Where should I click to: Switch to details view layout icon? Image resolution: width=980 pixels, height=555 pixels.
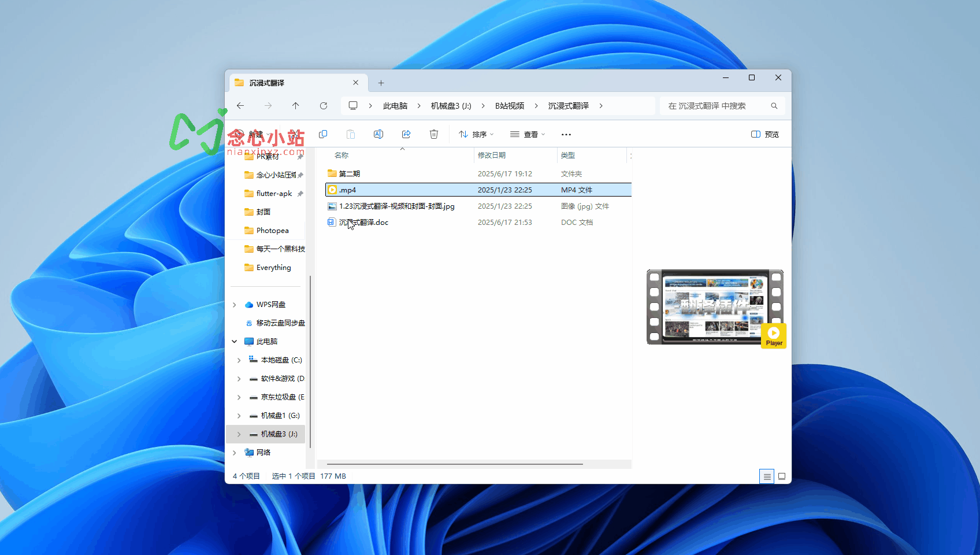coord(767,476)
